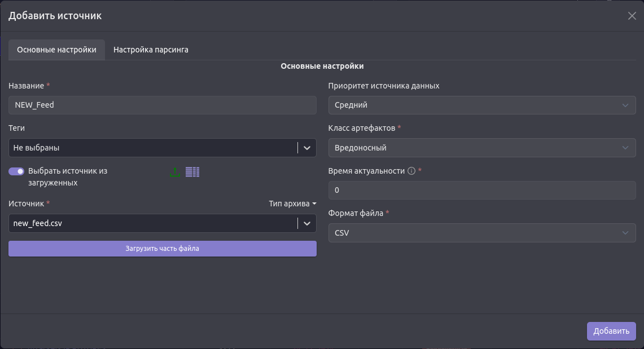644x349 pixels.
Task: Close the Добавить источник dialog
Action: pos(632,16)
